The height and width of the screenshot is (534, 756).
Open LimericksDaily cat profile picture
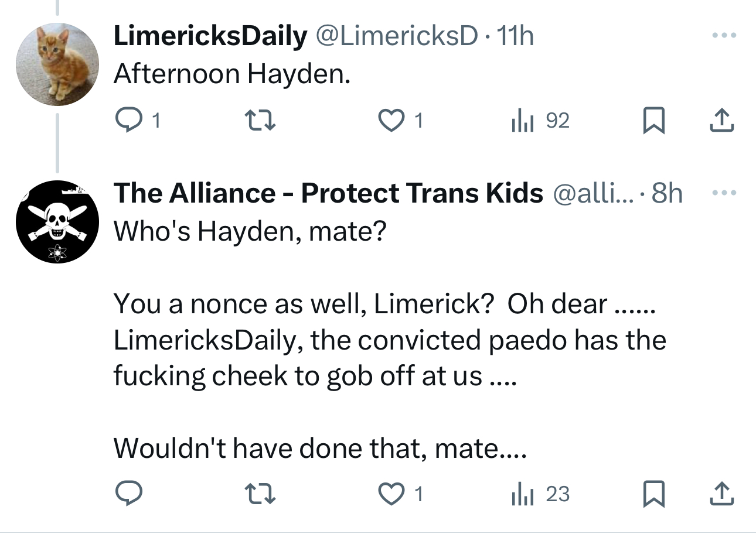56,64
